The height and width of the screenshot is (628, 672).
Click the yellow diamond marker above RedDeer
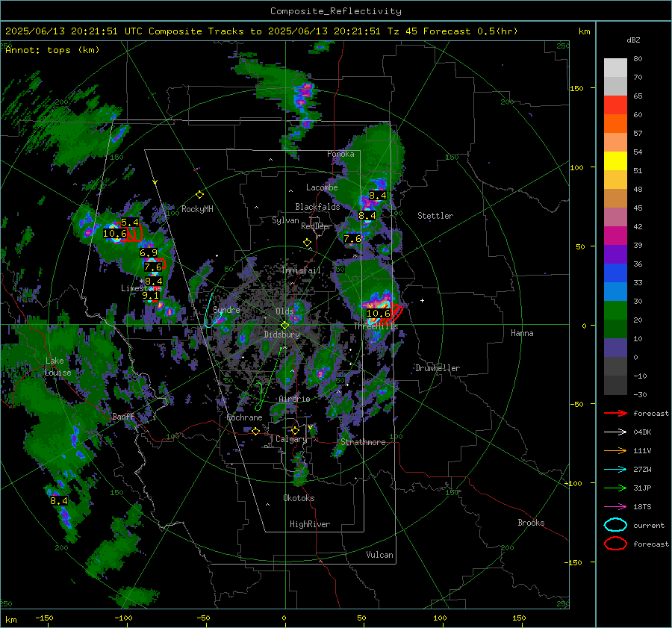click(x=307, y=243)
